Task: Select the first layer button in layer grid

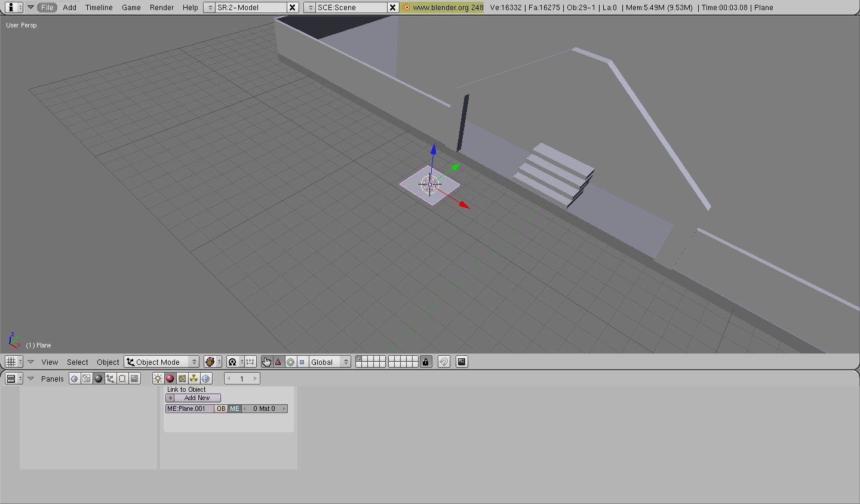Action: (358, 359)
